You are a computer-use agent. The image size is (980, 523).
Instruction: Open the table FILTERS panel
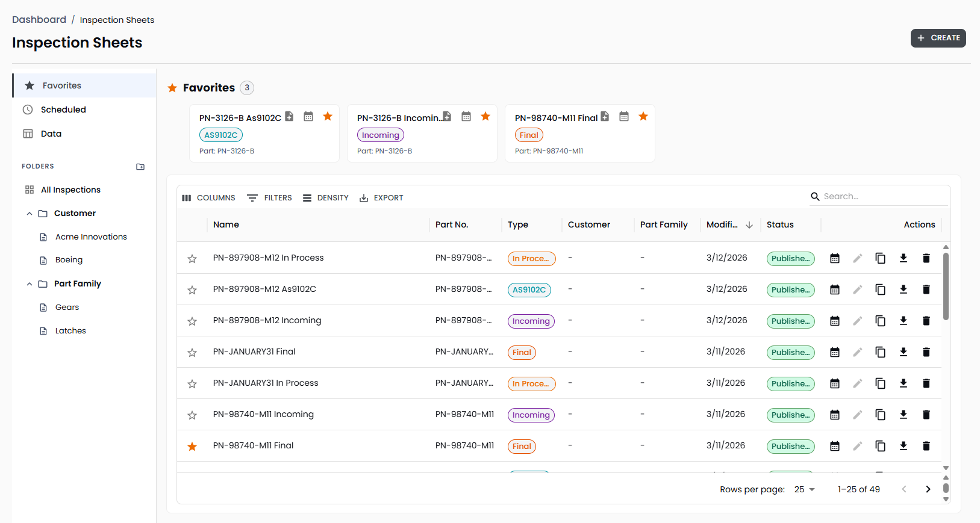pos(269,198)
